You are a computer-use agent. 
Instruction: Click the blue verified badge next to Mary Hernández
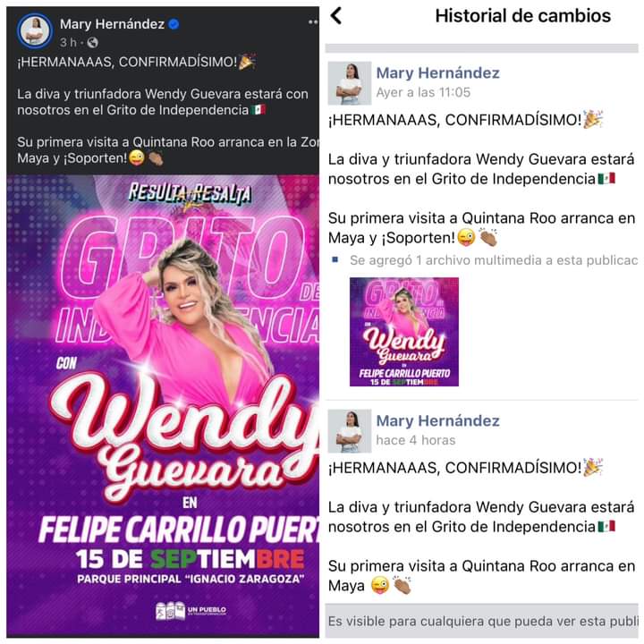[174, 24]
